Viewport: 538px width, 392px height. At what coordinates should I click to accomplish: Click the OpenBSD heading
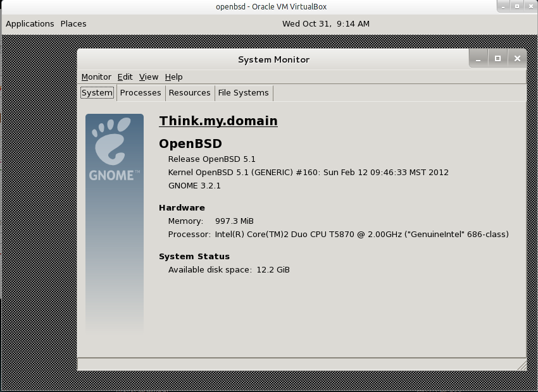191,144
